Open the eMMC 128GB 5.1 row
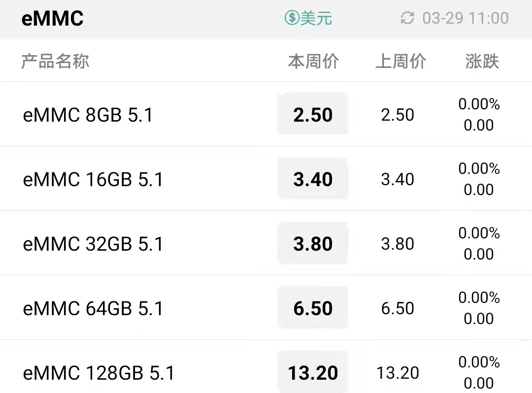This screenshot has width=532, height=393. [x=266, y=366]
